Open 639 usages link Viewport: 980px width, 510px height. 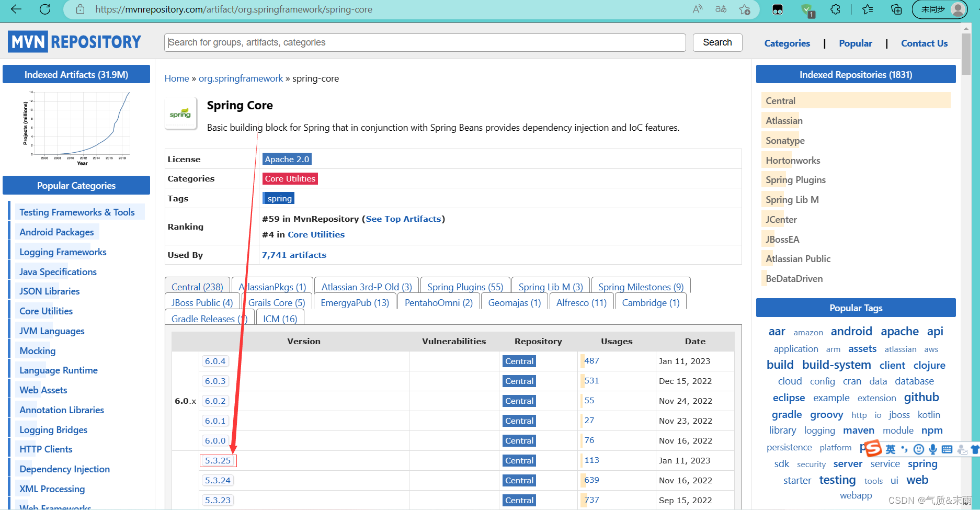[x=591, y=480]
